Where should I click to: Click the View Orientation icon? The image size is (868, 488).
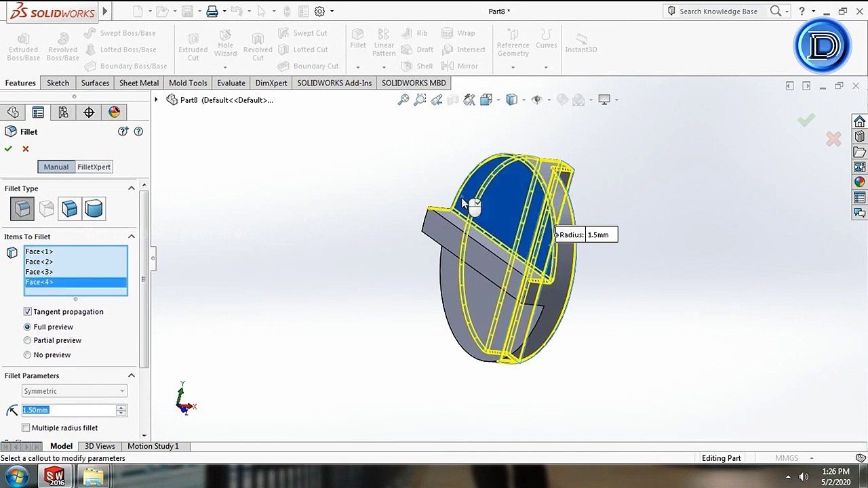pos(486,100)
